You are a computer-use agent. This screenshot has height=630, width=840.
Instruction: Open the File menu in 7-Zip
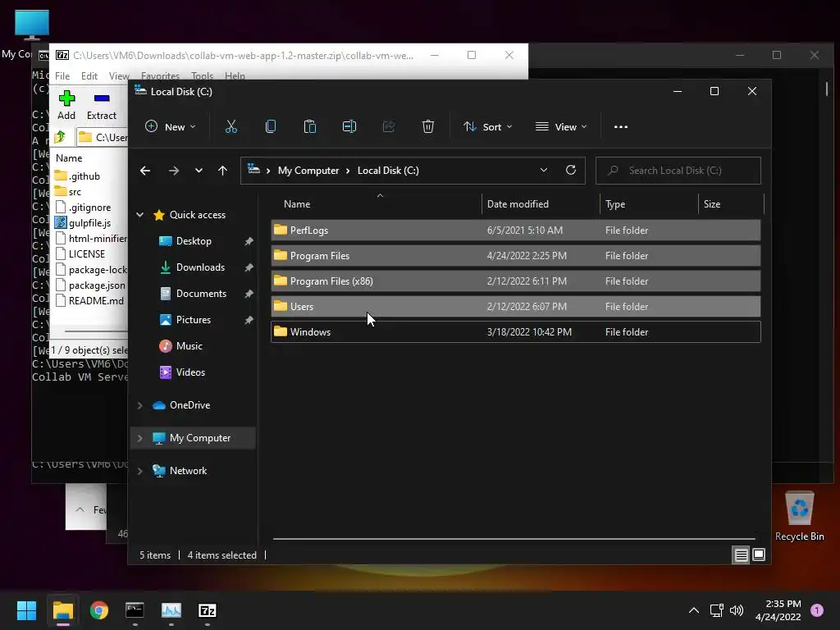pos(62,76)
